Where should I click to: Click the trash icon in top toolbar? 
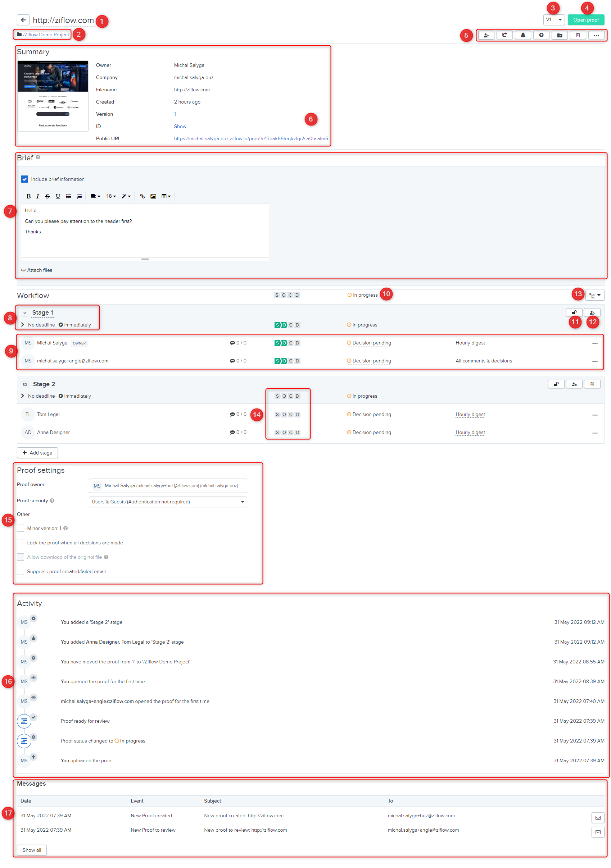tap(578, 35)
